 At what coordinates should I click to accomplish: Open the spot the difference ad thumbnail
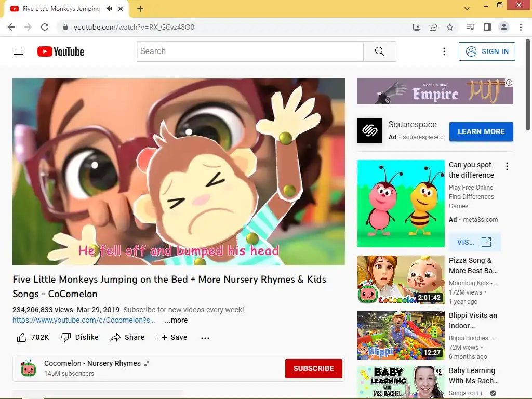pyautogui.click(x=401, y=204)
